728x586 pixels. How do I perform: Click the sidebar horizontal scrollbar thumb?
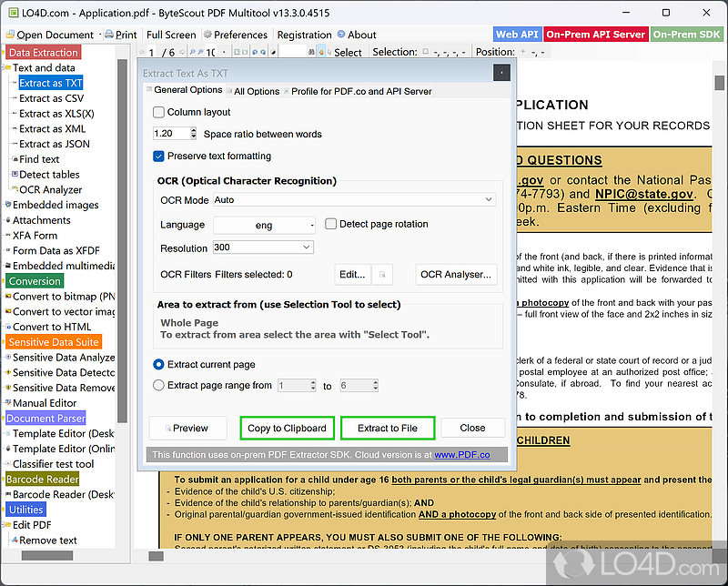point(47,555)
